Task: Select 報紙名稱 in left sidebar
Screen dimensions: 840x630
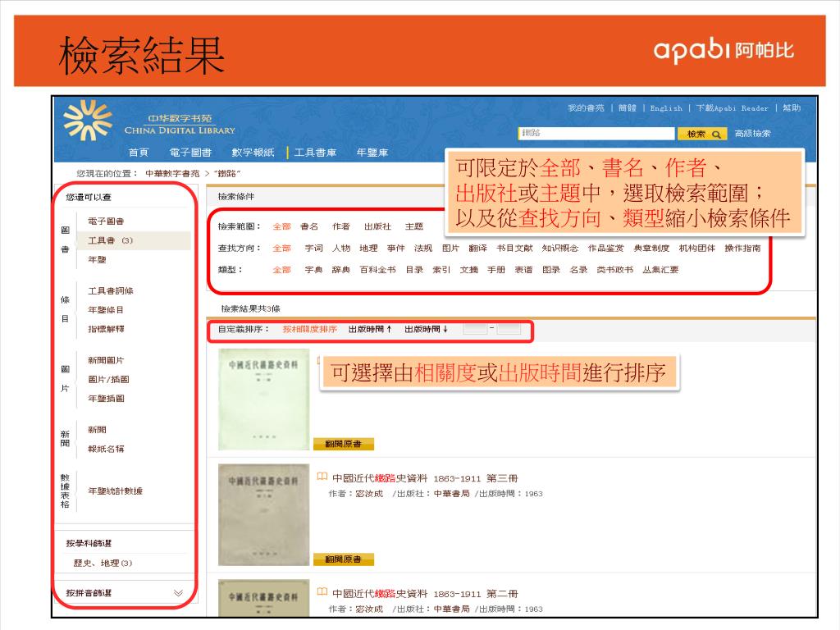Action: (106, 449)
